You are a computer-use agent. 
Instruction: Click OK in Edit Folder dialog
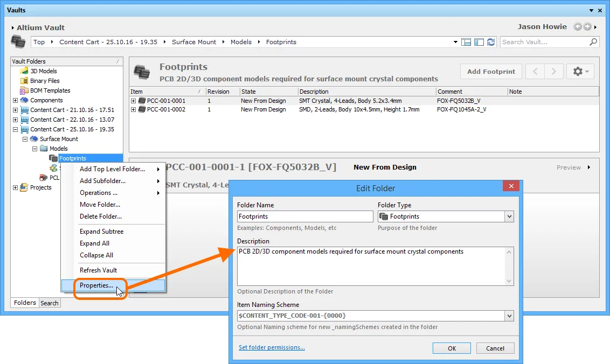(x=452, y=348)
